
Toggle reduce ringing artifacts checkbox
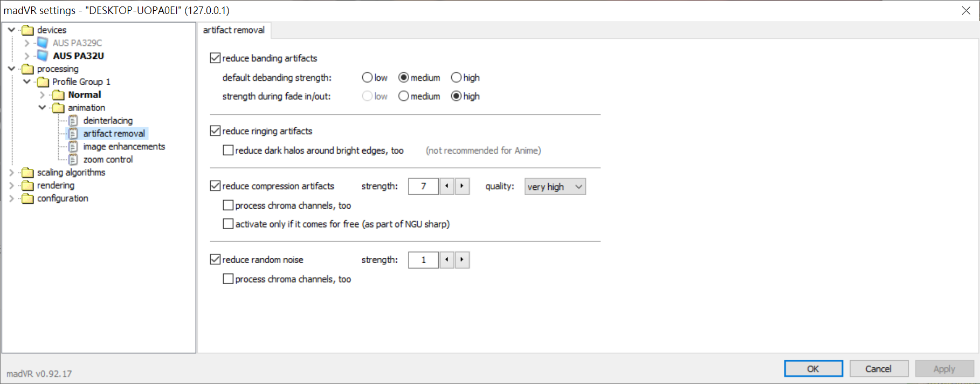(215, 131)
